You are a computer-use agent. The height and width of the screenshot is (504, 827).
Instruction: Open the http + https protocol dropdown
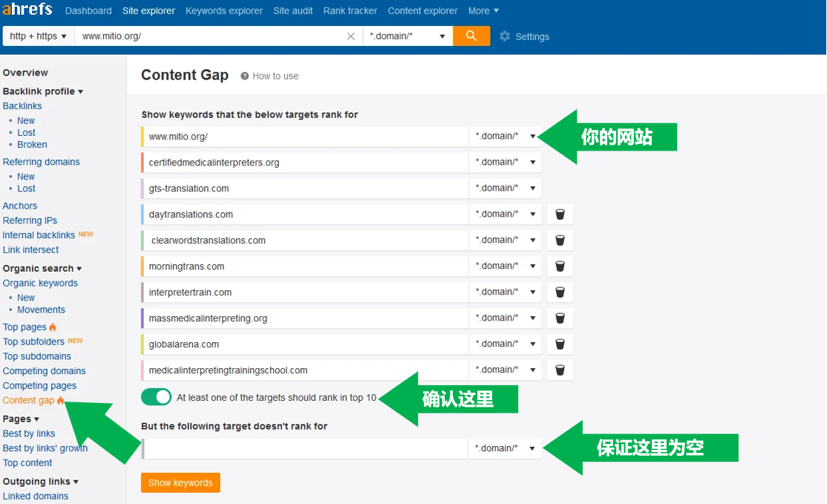click(x=38, y=36)
